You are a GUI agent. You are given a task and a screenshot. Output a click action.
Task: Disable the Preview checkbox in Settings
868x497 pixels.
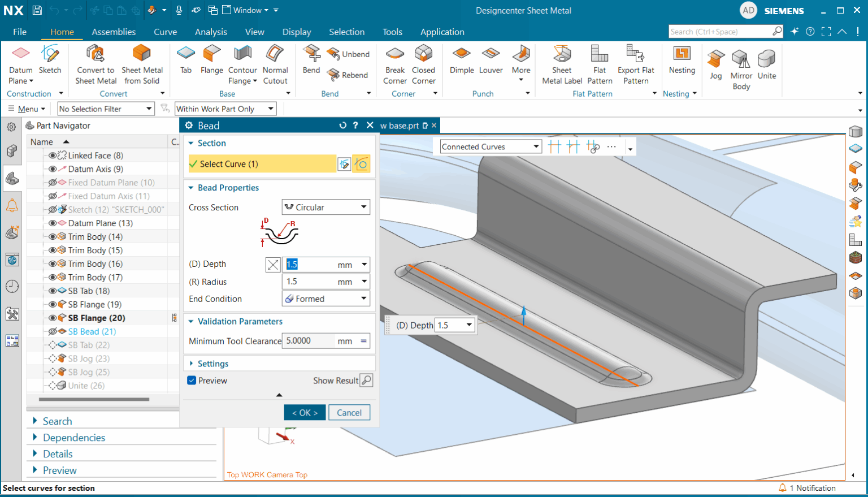(x=192, y=381)
